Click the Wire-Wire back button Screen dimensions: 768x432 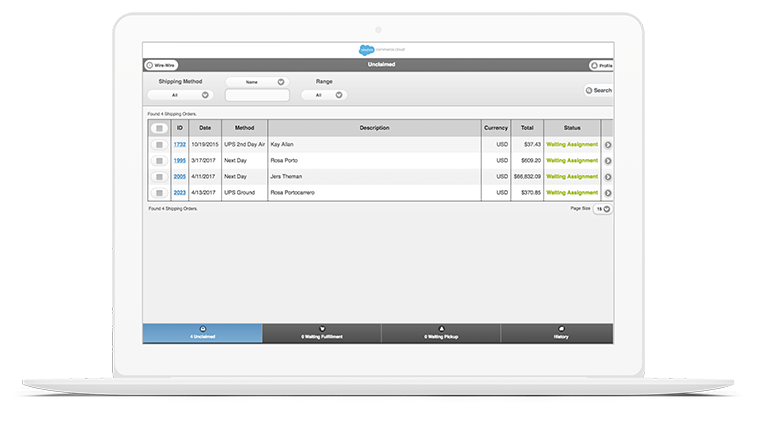162,65
